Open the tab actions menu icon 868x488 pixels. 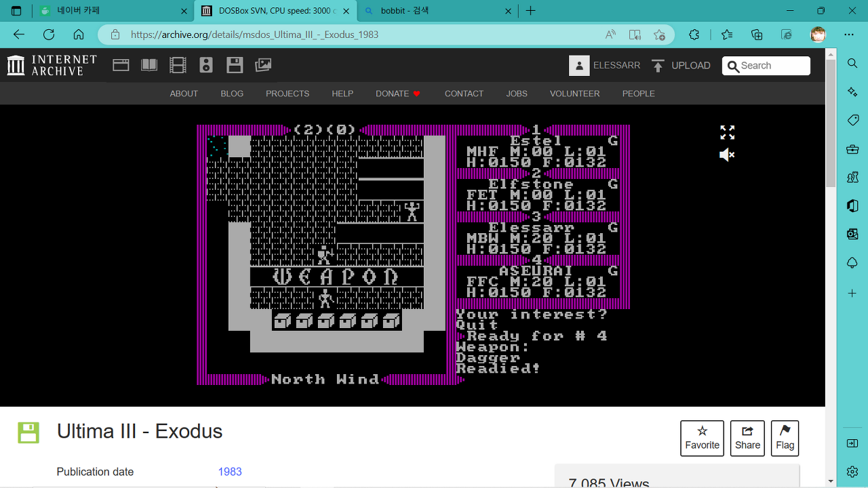16,11
